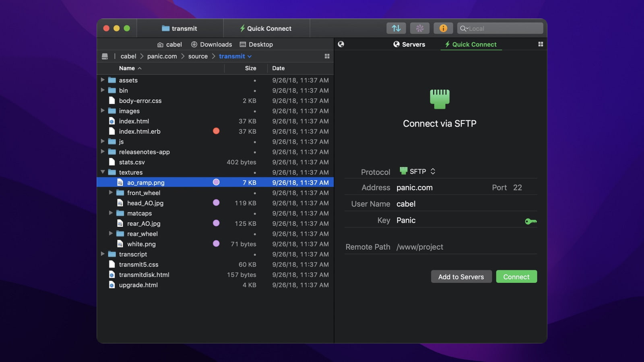Open the Desktop favorite shortcut

tap(256, 44)
